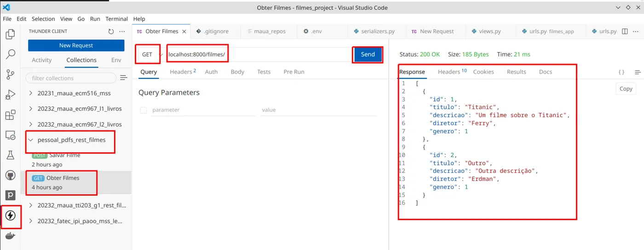Click the Copy response button

[x=626, y=89]
